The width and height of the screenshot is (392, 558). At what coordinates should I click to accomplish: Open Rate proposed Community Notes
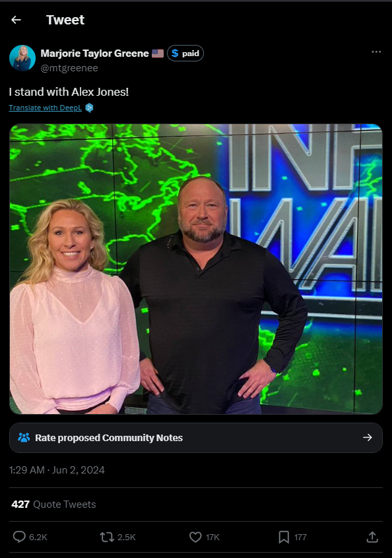coord(195,438)
